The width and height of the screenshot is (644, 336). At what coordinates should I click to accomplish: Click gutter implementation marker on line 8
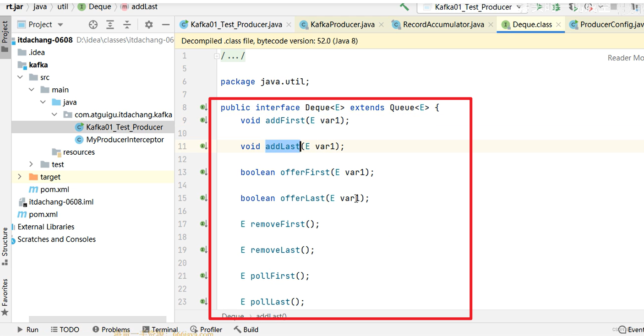point(204,108)
